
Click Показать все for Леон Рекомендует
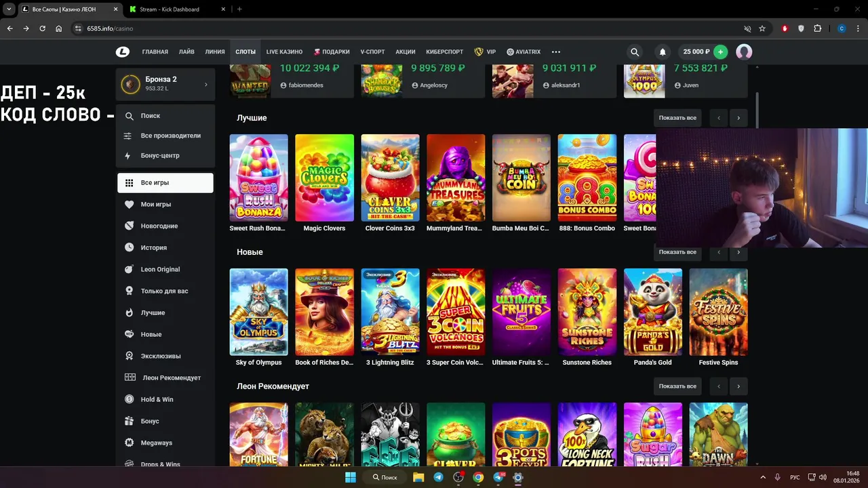click(x=677, y=386)
